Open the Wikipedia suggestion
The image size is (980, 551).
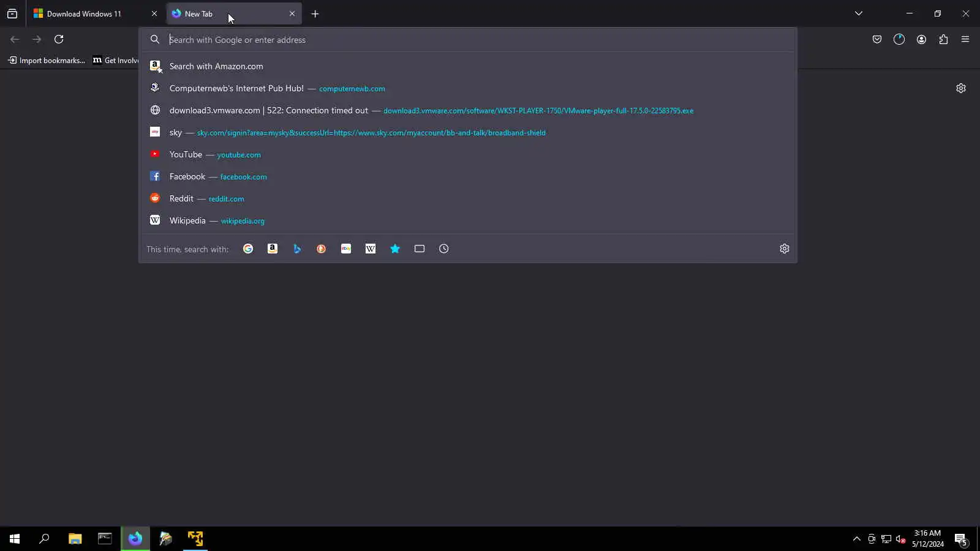[468, 220]
